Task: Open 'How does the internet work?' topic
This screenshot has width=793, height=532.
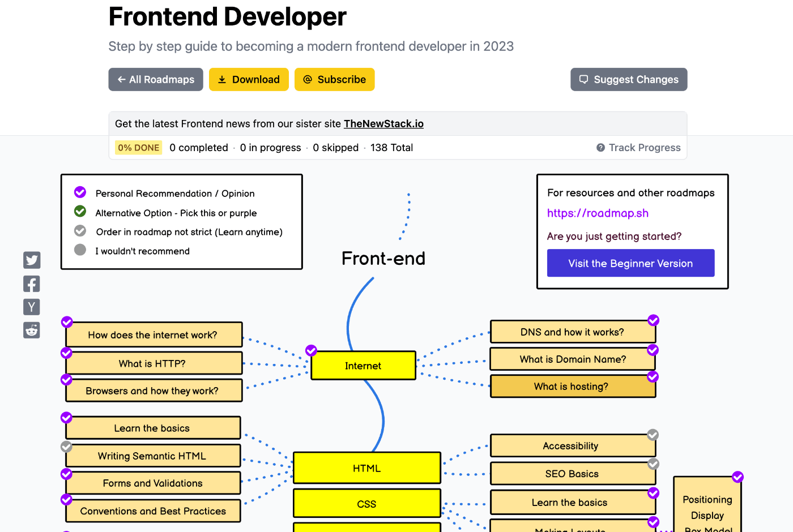Action: tap(154, 335)
